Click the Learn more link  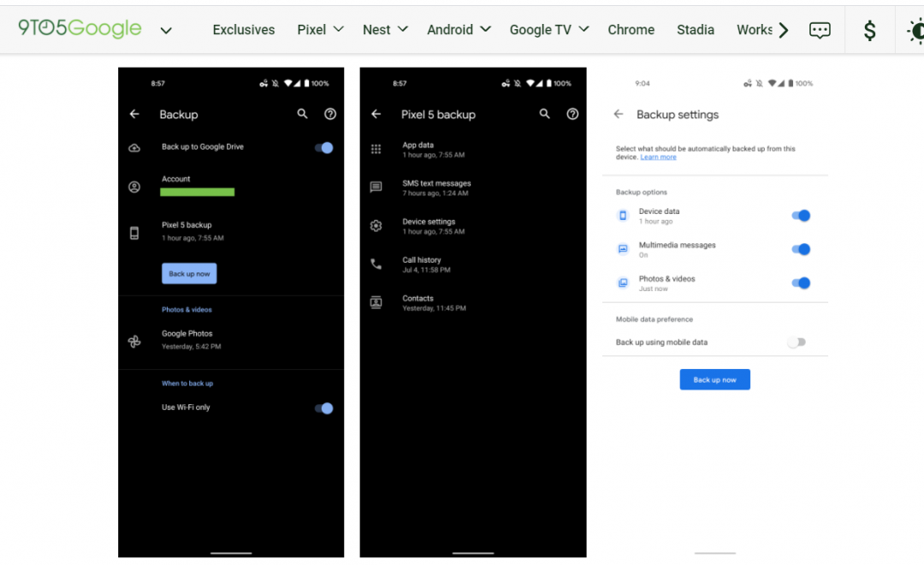click(658, 158)
